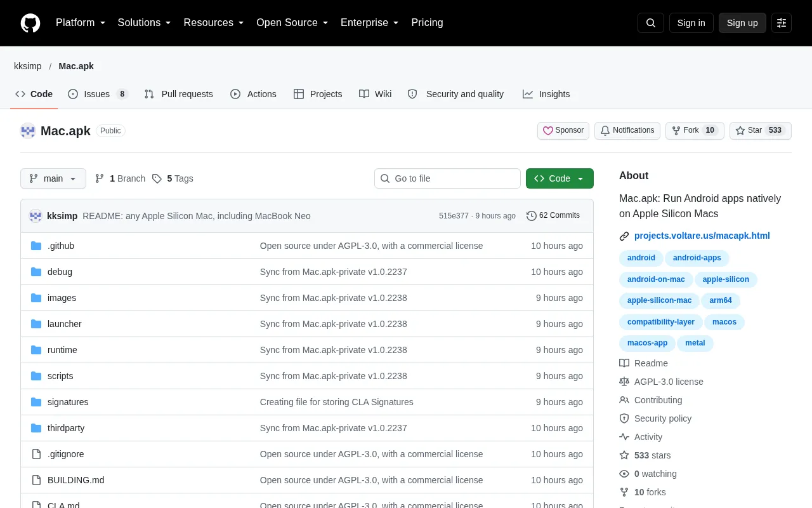Screen dimensions: 812x508
Task: Click the Sign up button
Action: pyautogui.click(x=742, y=23)
